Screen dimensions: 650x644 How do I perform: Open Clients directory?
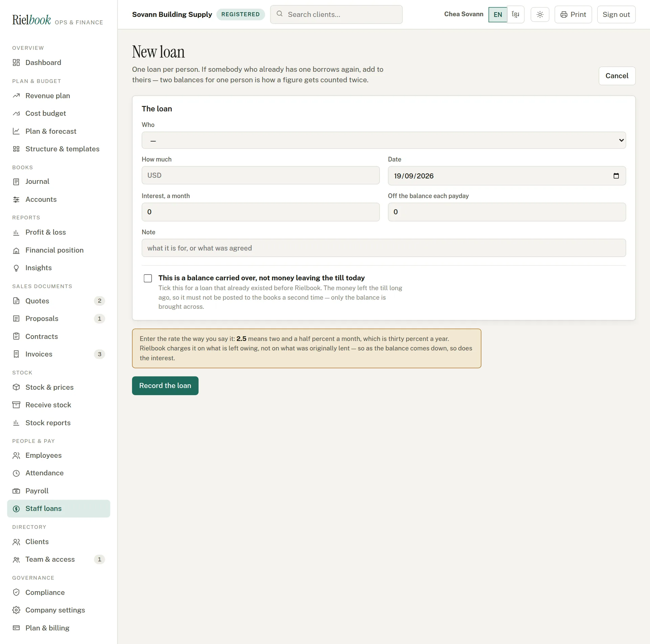click(59, 542)
